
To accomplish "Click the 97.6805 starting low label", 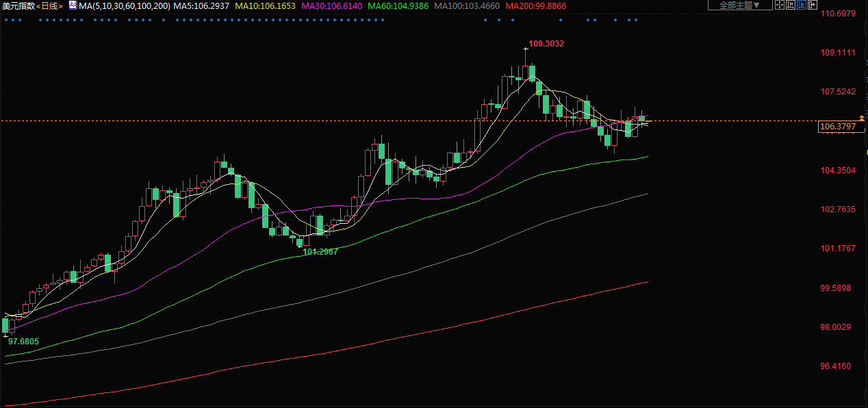I will click(23, 341).
